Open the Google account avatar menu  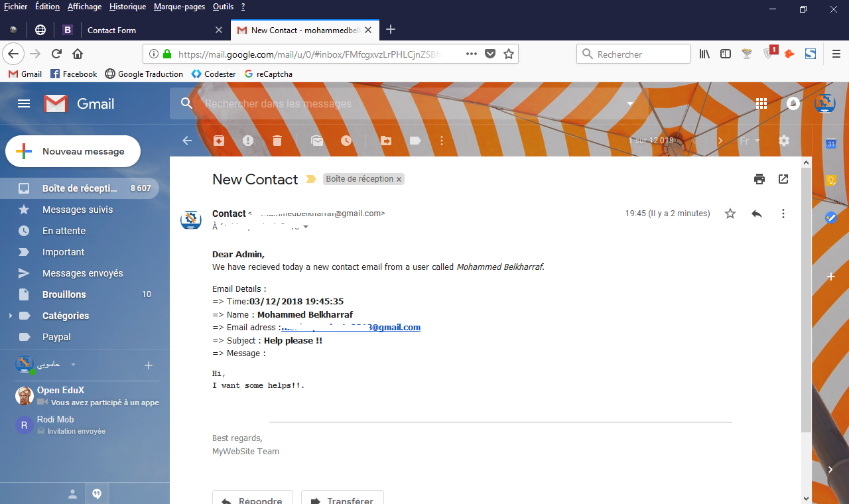click(825, 103)
